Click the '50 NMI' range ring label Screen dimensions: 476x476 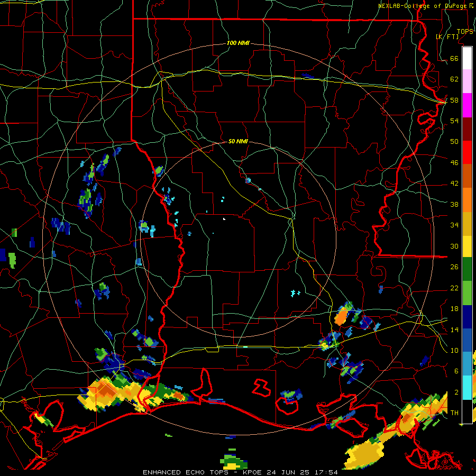pos(238,141)
